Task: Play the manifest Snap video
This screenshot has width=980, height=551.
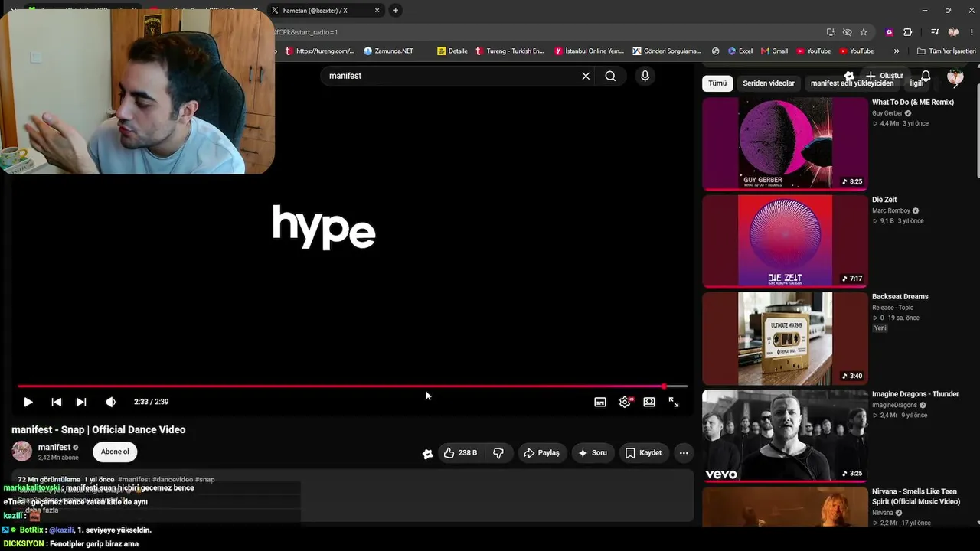Action: [28, 402]
